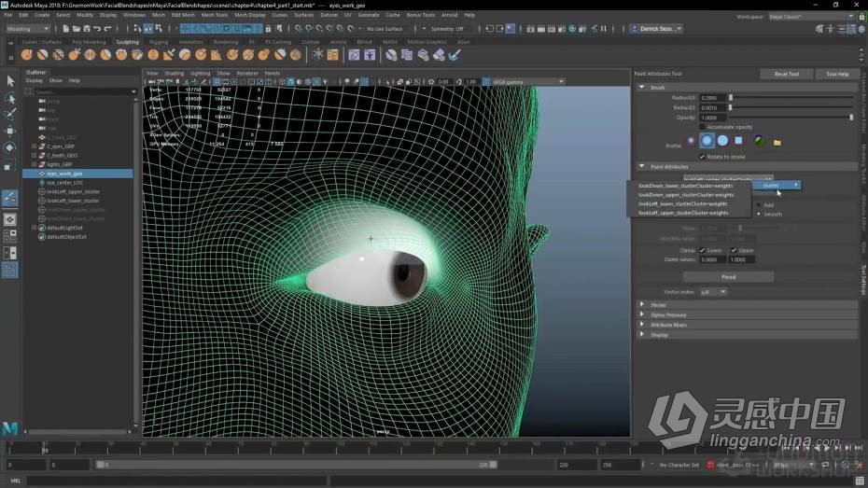Choose lookLeft_upper_clusterCluster-weights menu entry
The height and width of the screenshot is (488, 868).
pos(683,213)
